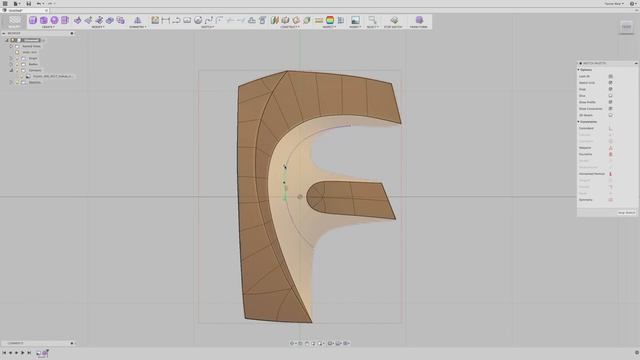Open the File menu dropdown
The height and width of the screenshot is (360, 640).
16,4
